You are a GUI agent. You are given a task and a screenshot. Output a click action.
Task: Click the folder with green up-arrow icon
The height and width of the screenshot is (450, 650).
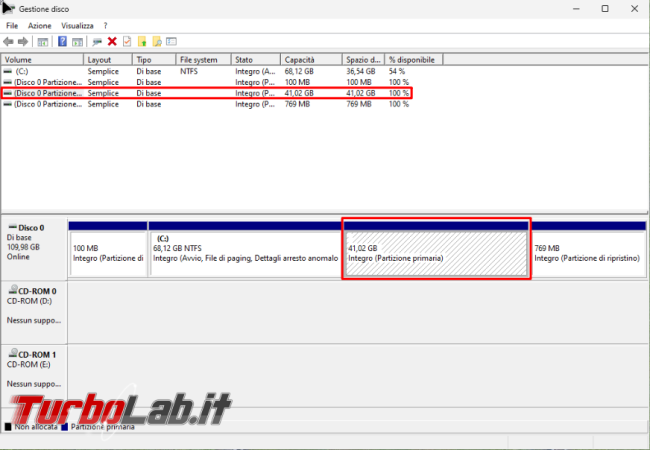click(142, 41)
